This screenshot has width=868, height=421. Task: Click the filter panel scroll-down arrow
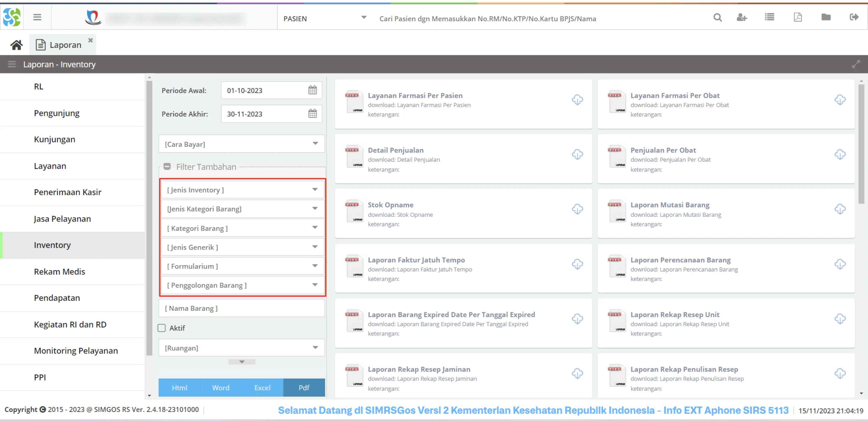[242, 362]
